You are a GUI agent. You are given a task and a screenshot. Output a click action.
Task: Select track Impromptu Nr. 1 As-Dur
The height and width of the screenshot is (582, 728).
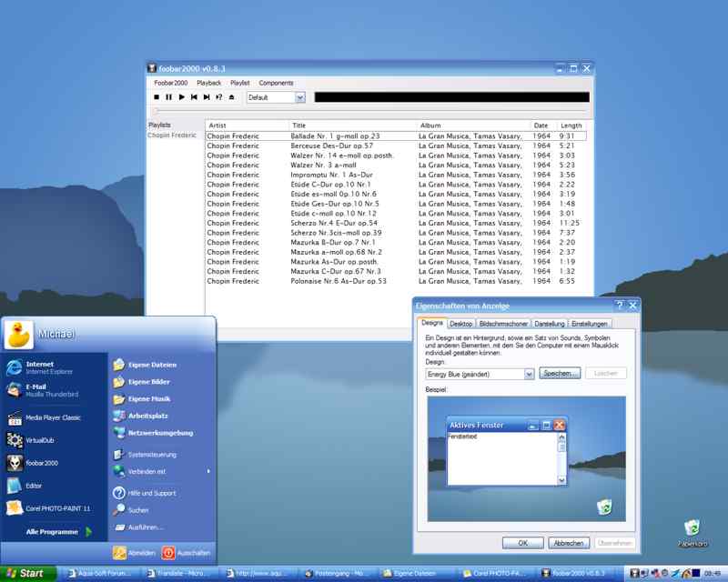(396, 175)
